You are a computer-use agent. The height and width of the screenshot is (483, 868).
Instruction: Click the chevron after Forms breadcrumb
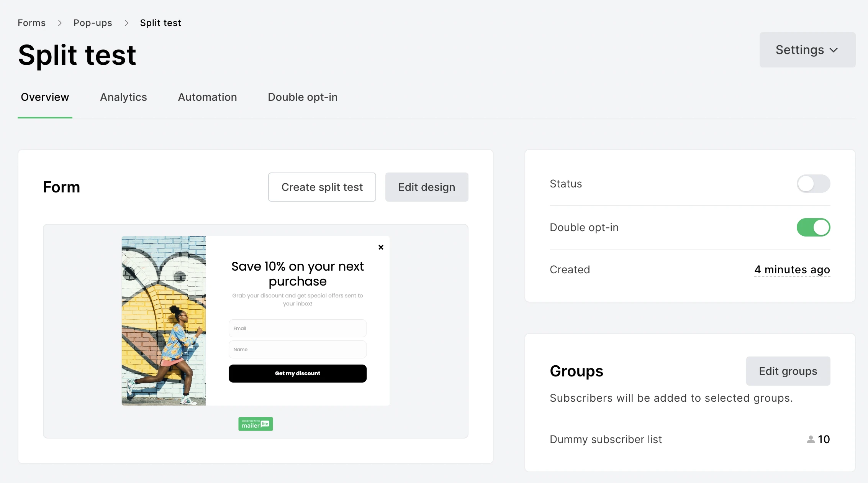[x=60, y=23]
